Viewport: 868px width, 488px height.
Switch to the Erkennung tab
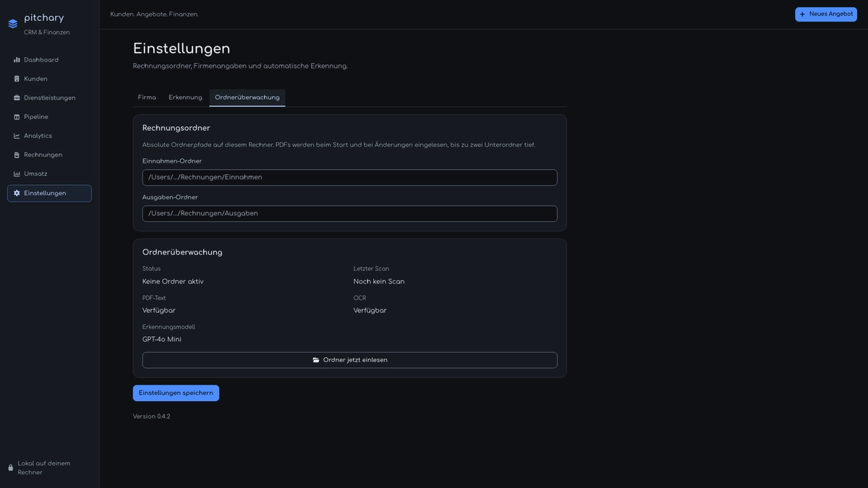pyautogui.click(x=185, y=98)
